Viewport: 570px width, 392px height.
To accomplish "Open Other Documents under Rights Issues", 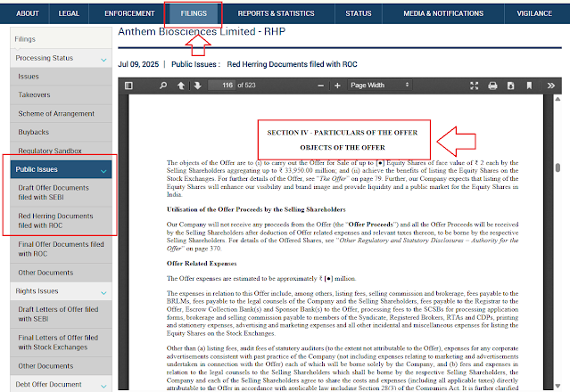I will pos(61,366).
